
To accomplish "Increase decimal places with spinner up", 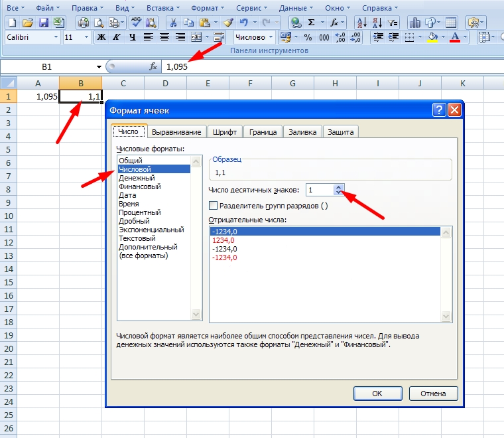I will coord(338,187).
